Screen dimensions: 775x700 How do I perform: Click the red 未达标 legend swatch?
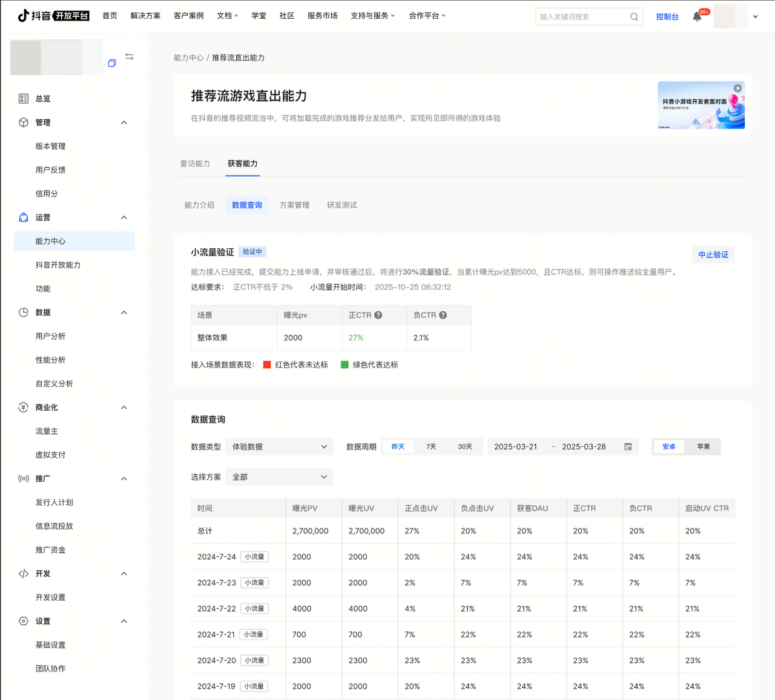(267, 365)
